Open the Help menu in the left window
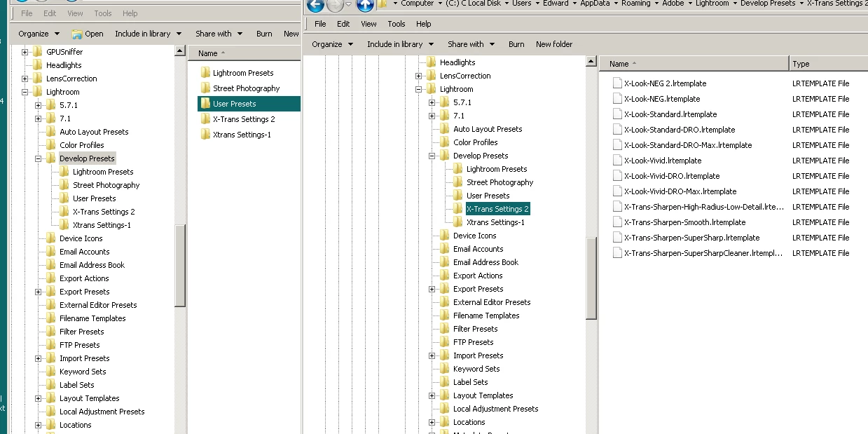 tap(130, 13)
